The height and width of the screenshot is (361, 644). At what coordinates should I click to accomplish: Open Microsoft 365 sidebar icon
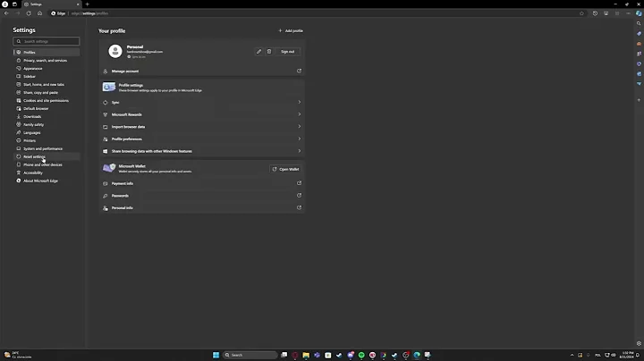coord(639,63)
